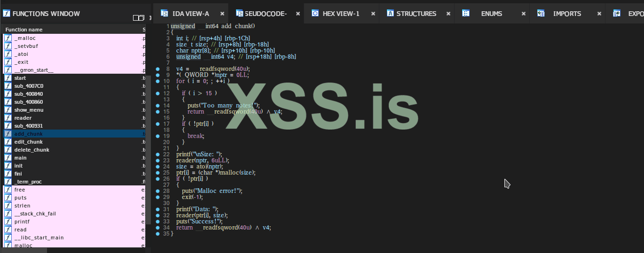Close the STRUCTURES tab
The width and height of the screenshot is (644, 253).
coord(448,14)
